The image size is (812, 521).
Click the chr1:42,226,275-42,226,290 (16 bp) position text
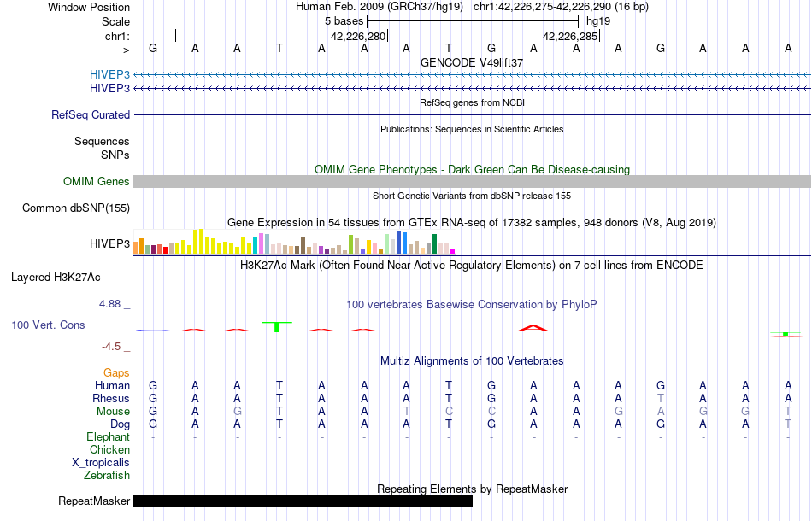click(561, 7)
